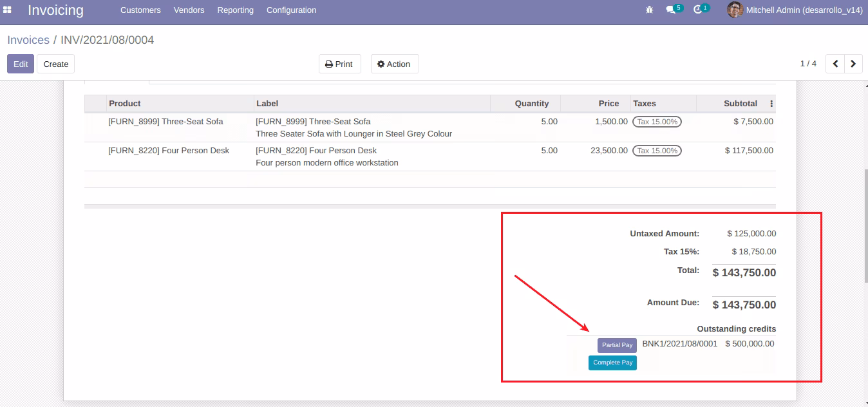Open the debug bug icon
The height and width of the screenshot is (407, 868).
tap(648, 10)
